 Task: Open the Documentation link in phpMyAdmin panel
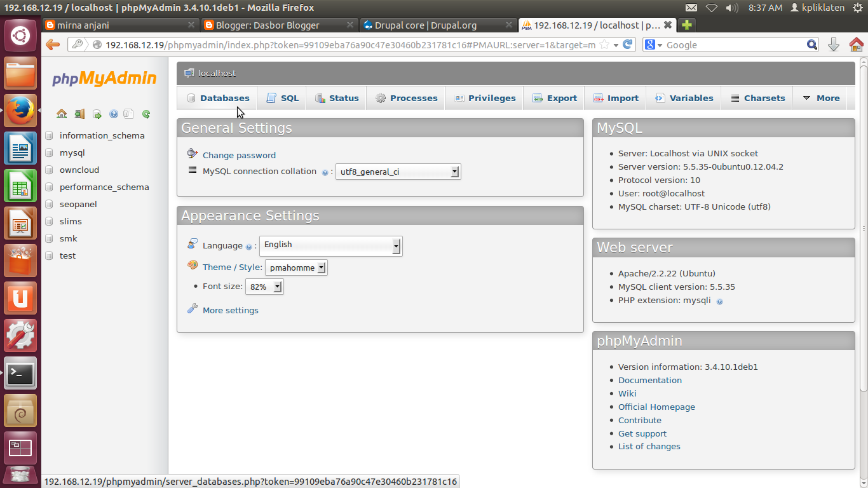coord(650,380)
